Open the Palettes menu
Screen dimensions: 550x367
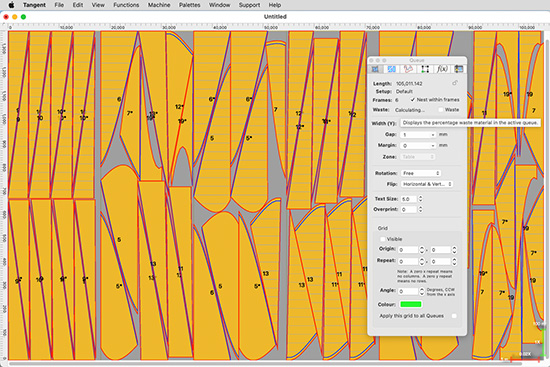pos(189,5)
